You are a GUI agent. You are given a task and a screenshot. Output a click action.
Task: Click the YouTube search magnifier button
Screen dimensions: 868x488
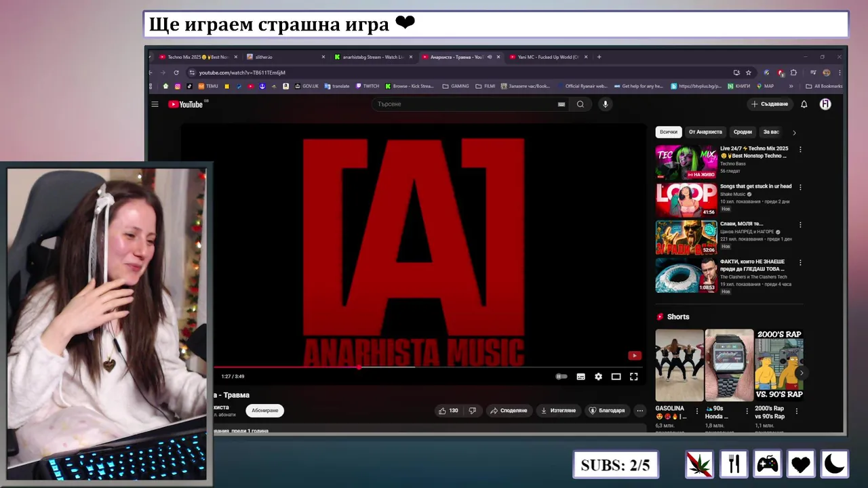[580, 104]
